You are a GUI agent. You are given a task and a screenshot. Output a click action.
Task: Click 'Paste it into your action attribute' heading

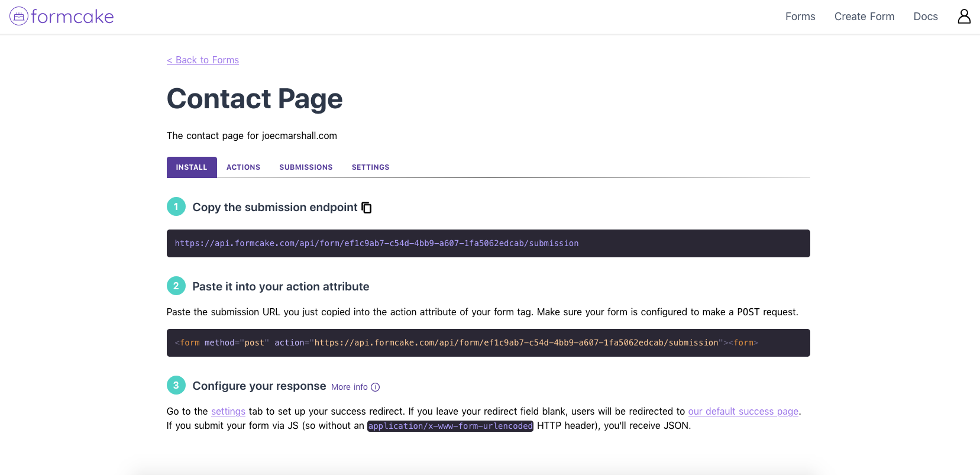click(281, 286)
